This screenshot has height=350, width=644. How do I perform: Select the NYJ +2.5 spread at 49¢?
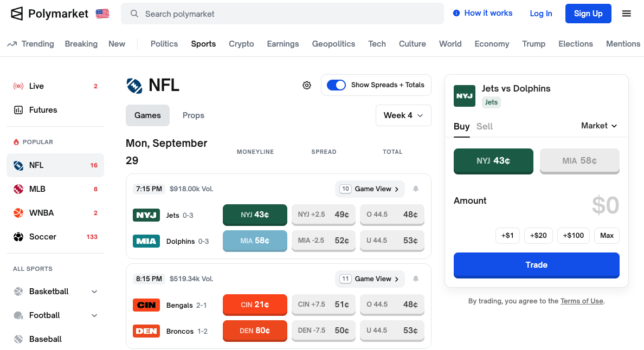tap(323, 215)
